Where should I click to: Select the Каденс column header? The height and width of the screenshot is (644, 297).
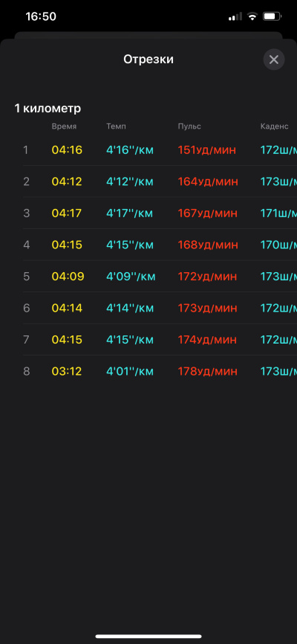[275, 126]
